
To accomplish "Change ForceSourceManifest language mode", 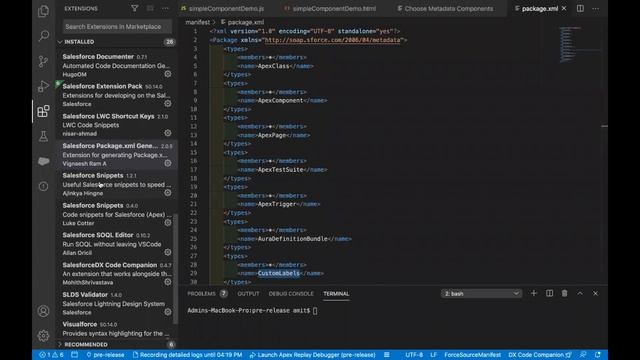I will 472,355.
